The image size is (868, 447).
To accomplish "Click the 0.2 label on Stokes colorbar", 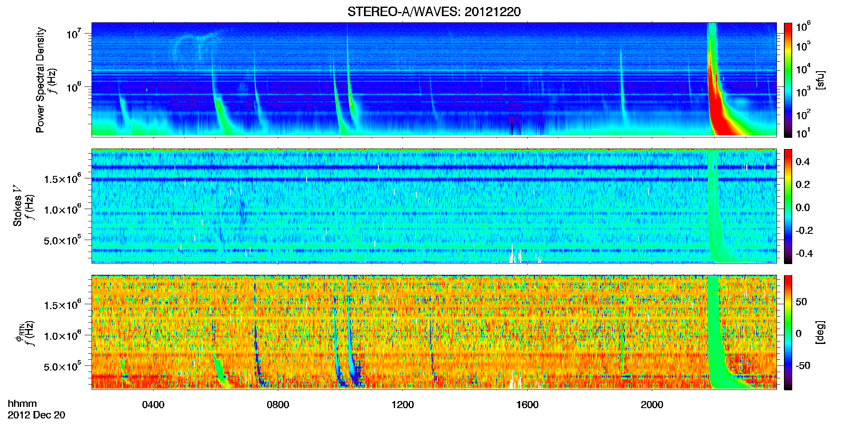I will click(x=803, y=185).
